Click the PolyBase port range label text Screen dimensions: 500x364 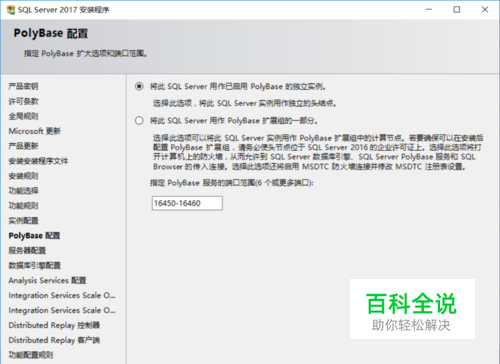pos(232,183)
